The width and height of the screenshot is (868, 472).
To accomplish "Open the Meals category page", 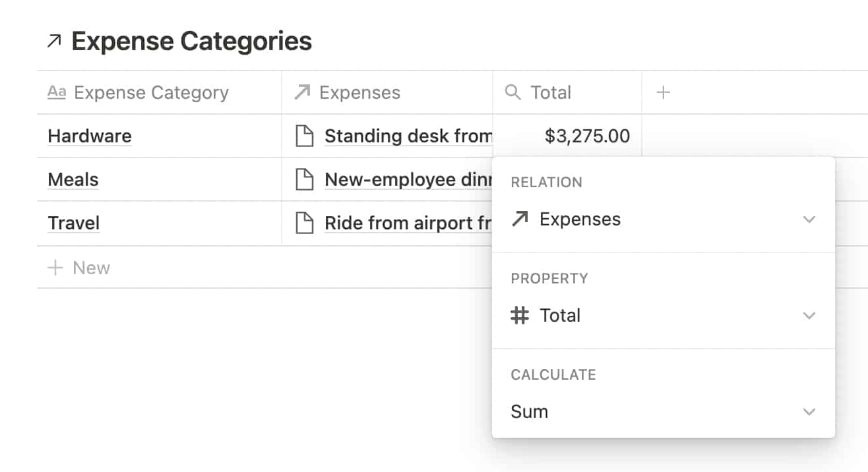I will tap(73, 180).
